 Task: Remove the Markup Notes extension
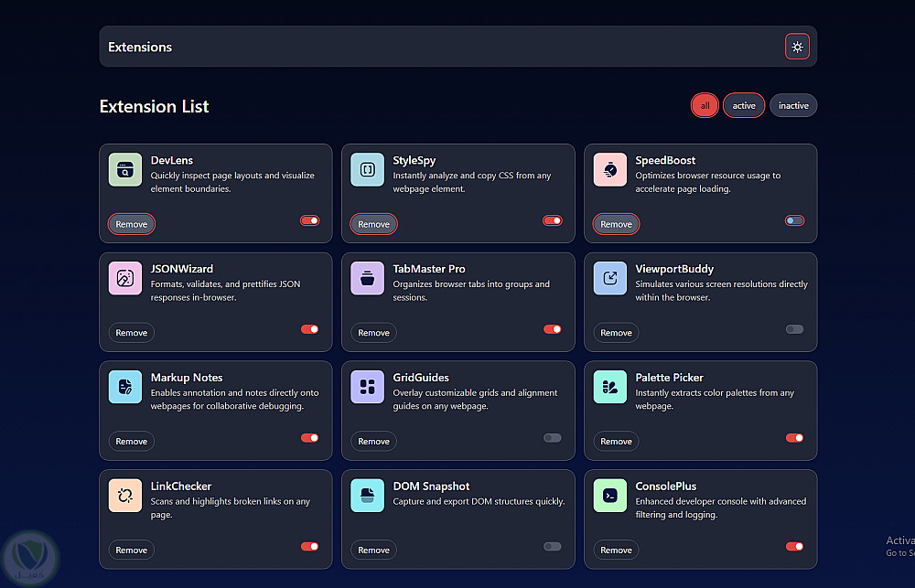(131, 441)
